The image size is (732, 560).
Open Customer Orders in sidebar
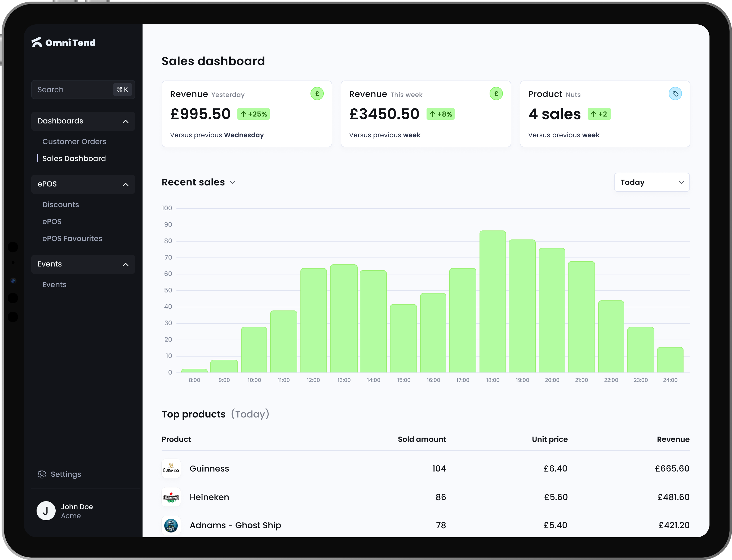(74, 142)
